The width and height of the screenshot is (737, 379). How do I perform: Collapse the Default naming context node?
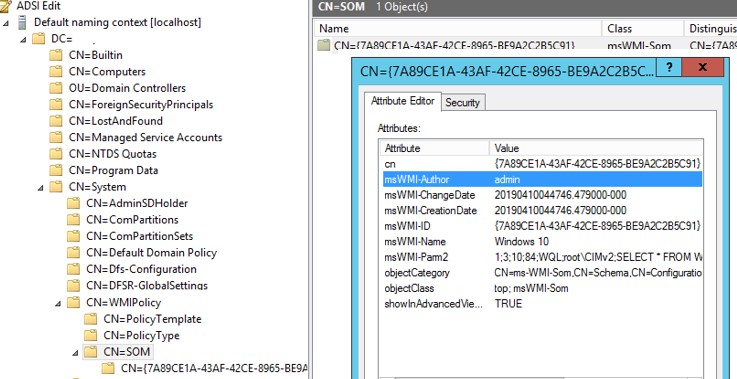click(6, 23)
